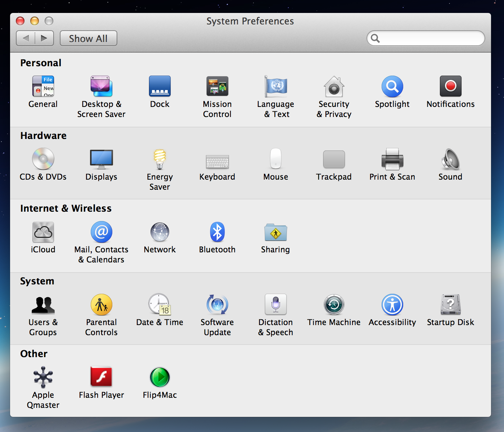Open Language & Text preferences
The image size is (504, 432).
(276, 86)
